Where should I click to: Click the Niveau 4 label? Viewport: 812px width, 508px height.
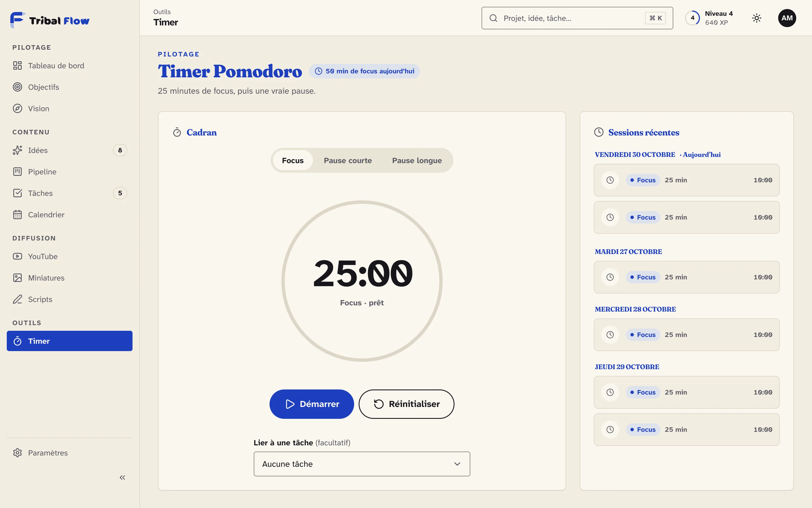click(719, 14)
